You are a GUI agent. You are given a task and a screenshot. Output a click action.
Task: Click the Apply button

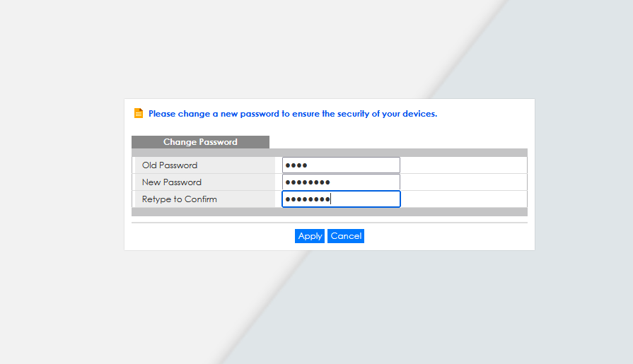tap(310, 236)
